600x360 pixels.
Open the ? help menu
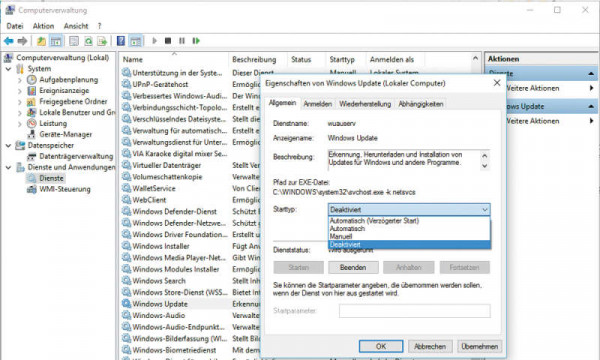point(99,26)
